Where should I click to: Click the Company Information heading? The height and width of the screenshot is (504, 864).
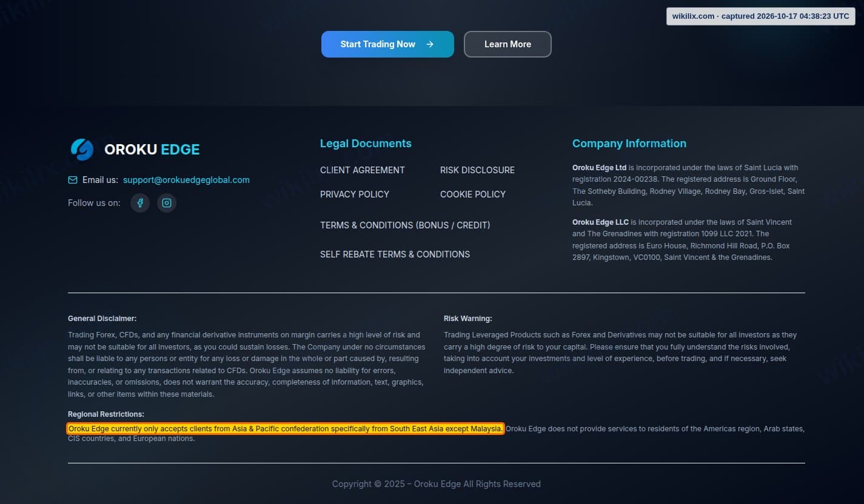tap(629, 144)
